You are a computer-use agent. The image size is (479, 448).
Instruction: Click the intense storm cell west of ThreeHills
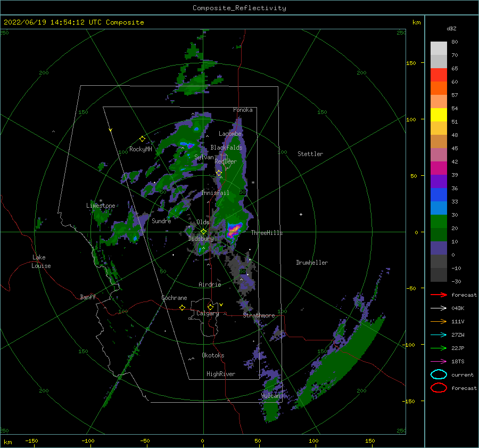tap(234, 230)
